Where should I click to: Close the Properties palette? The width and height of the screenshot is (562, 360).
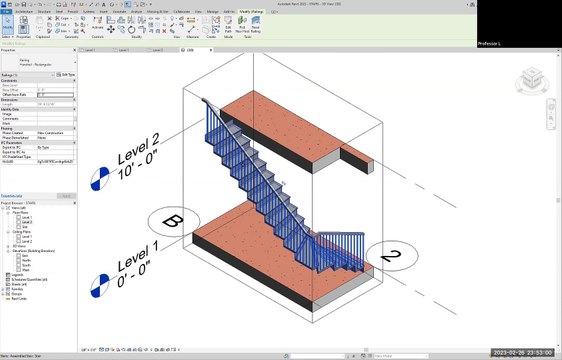[75, 50]
